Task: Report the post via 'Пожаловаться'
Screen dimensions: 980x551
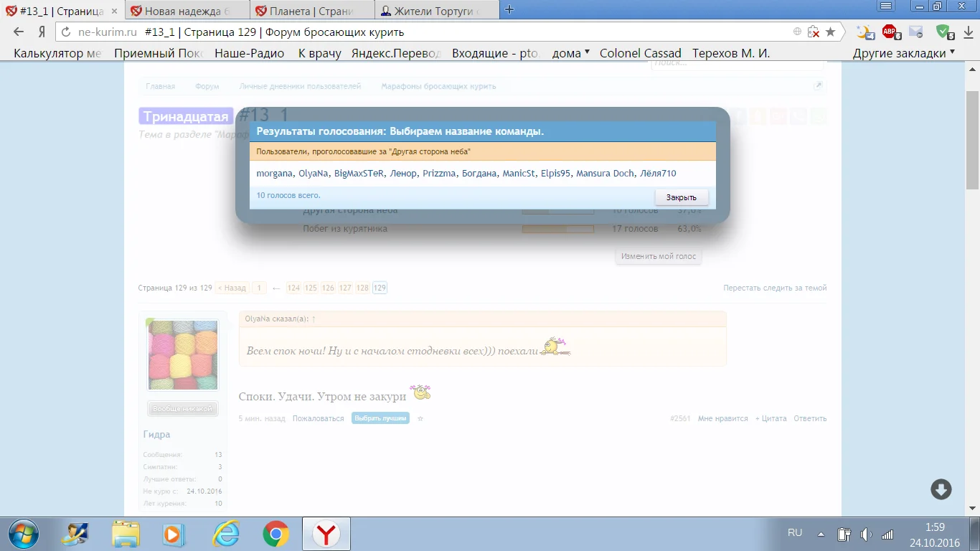Action: (x=319, y=418)
